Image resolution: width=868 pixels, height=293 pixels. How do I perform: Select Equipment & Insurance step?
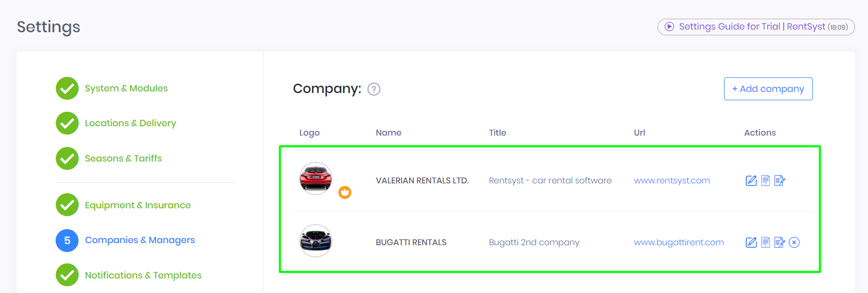[x=138, y=205]
